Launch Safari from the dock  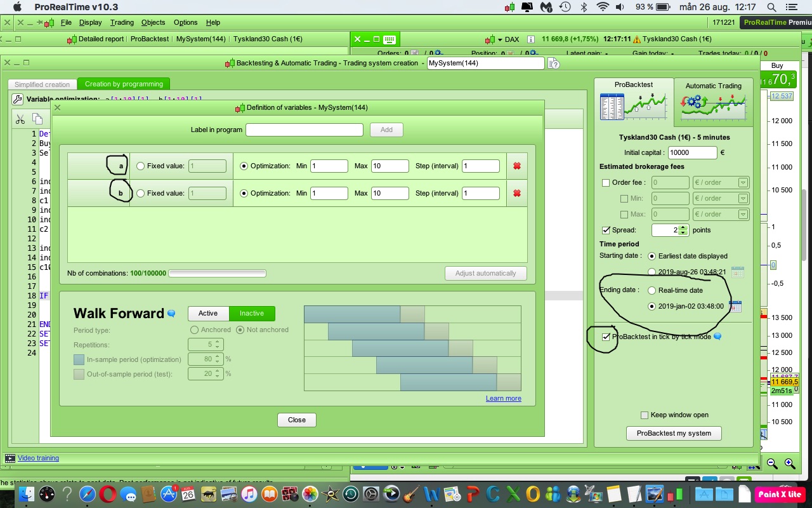88,494
